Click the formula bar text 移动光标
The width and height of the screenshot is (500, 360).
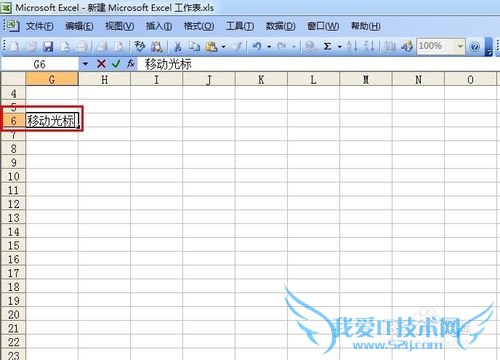tap(168, 64)
